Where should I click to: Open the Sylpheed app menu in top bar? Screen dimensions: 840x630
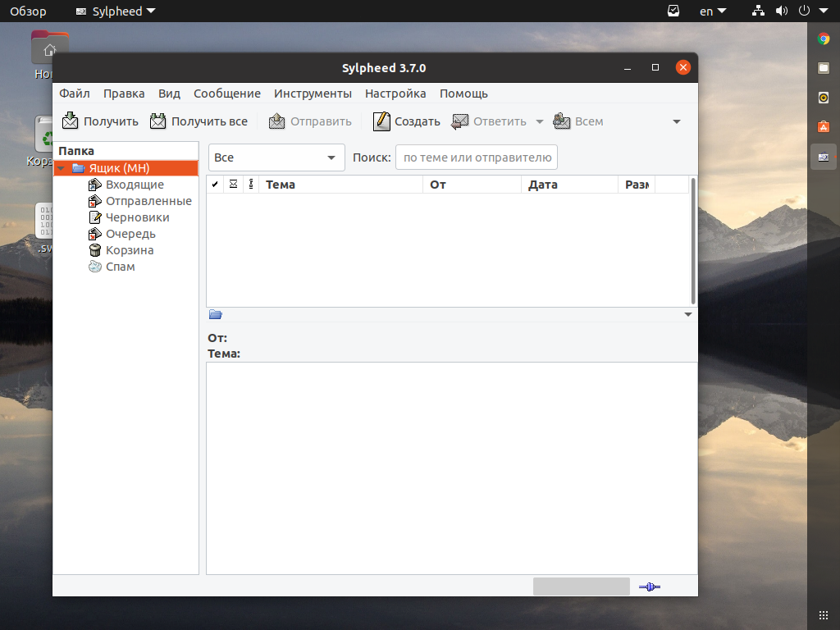point(116,11)
